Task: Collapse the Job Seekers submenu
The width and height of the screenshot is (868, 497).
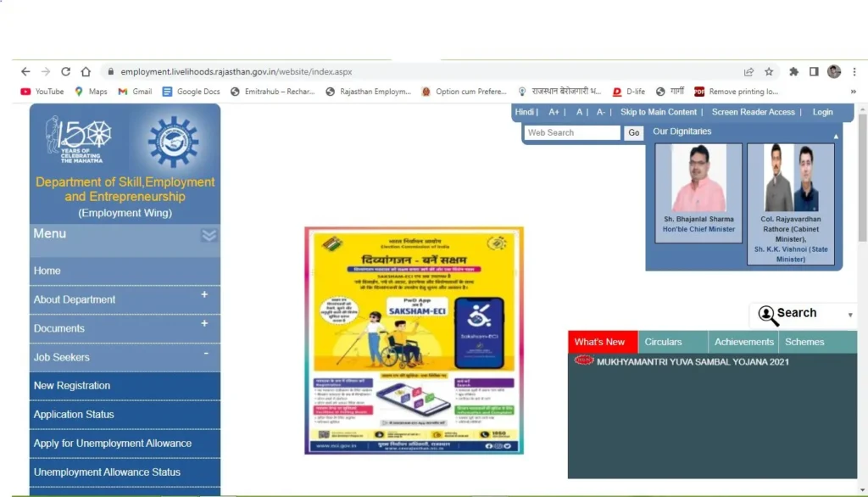Action: pos(206,354)
